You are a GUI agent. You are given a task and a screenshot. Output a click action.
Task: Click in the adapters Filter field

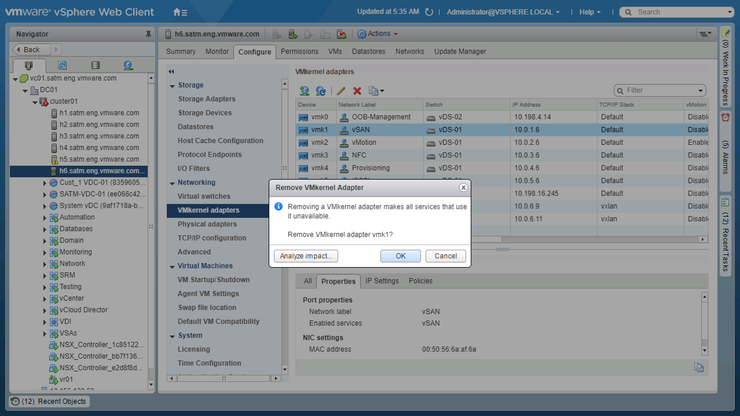point(660,91)
